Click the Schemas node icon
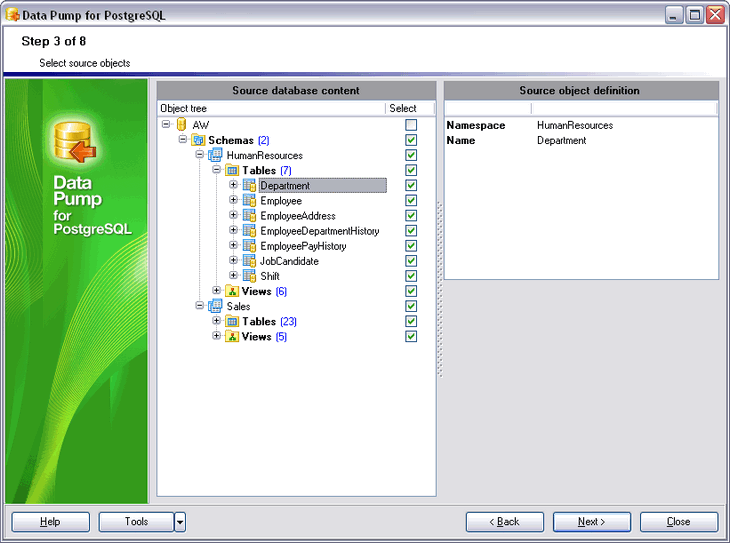The width and height of the screenshot is (730, 543). [197, 140]
